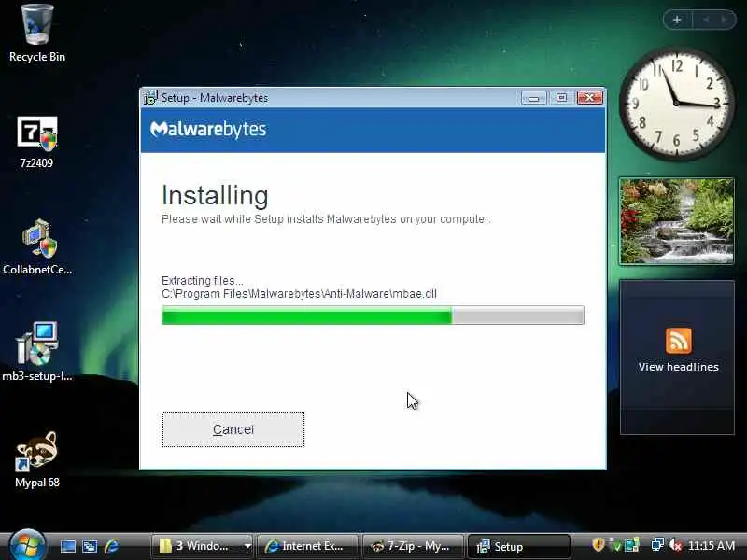Click the tray icon left of network

click(x=632, y=545)
